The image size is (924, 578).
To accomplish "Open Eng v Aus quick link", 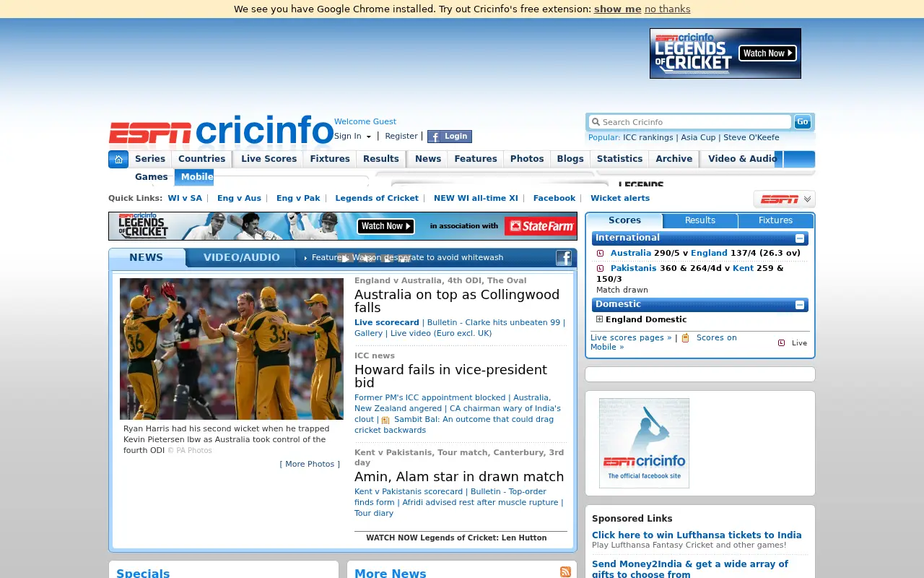I will pyautogui.click(x=239, y=198).
